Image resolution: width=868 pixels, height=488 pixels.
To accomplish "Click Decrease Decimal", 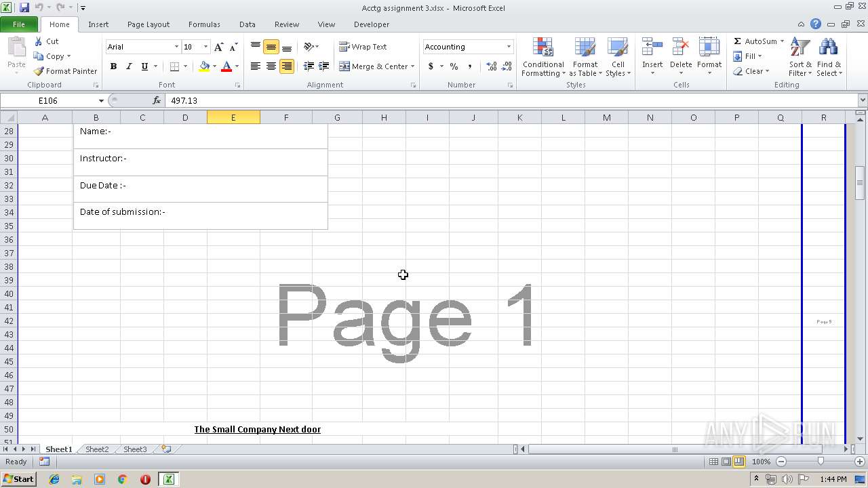I will point(507,66).
